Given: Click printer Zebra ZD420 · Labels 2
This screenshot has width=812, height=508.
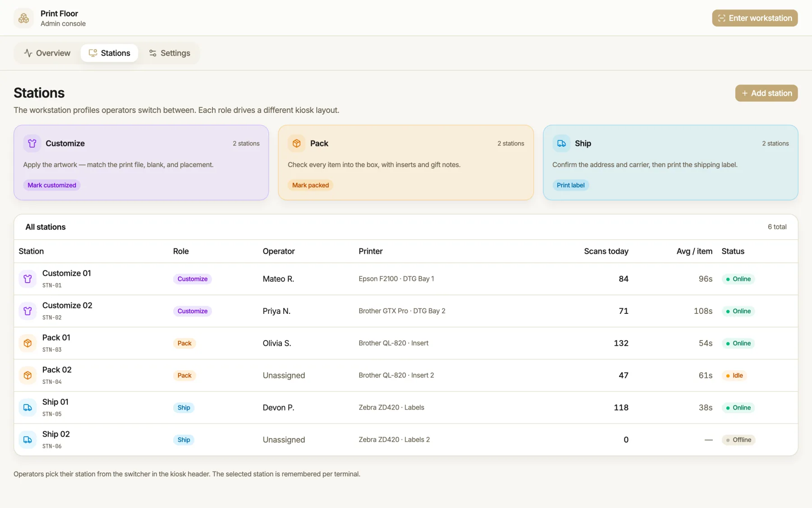Looking at the screenshot, I should [394, 440].
